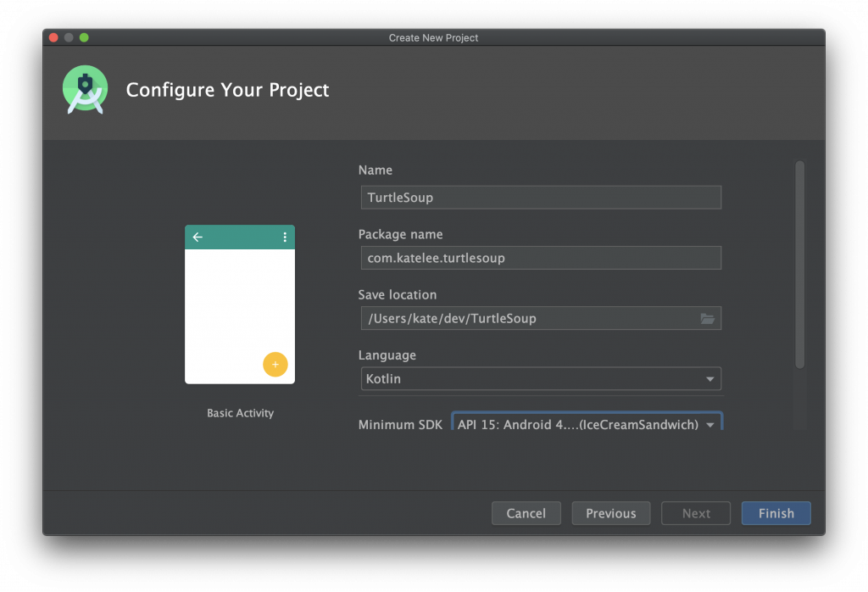This screenshot has width=868, height=592.
Task: Maximize the window with the green button
Action: click(x=84, y=37)
